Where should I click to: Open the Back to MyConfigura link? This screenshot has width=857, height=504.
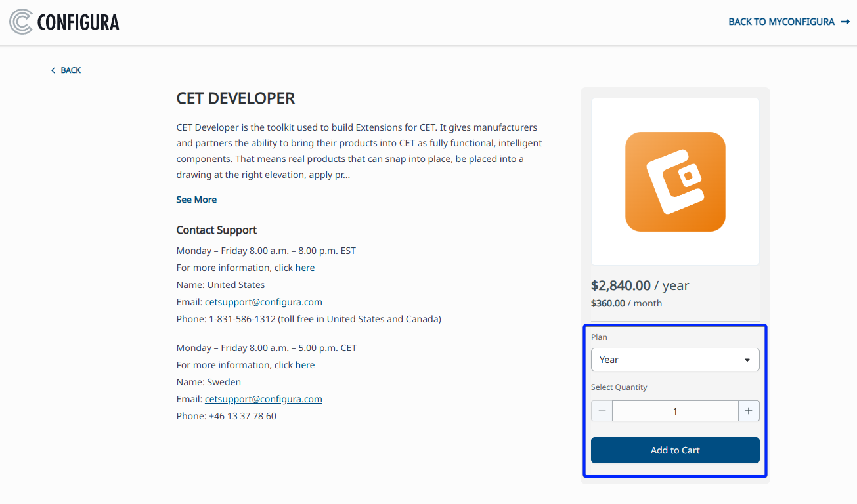pos(789,22)
